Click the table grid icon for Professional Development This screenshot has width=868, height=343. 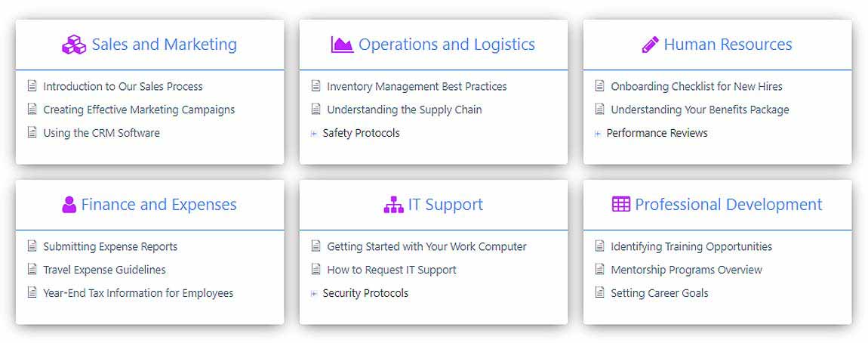click(x=620, y=205)
